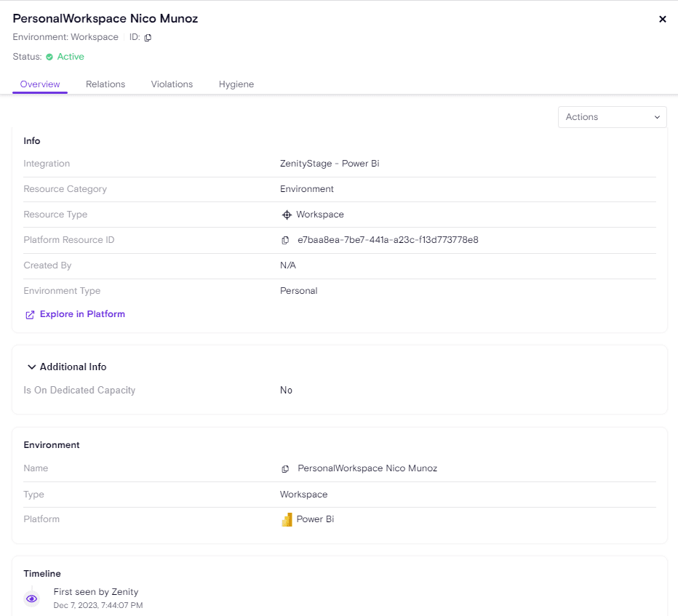Click the Active status label
The height and width of the screenshot is (616, 678).
[71, 57]
